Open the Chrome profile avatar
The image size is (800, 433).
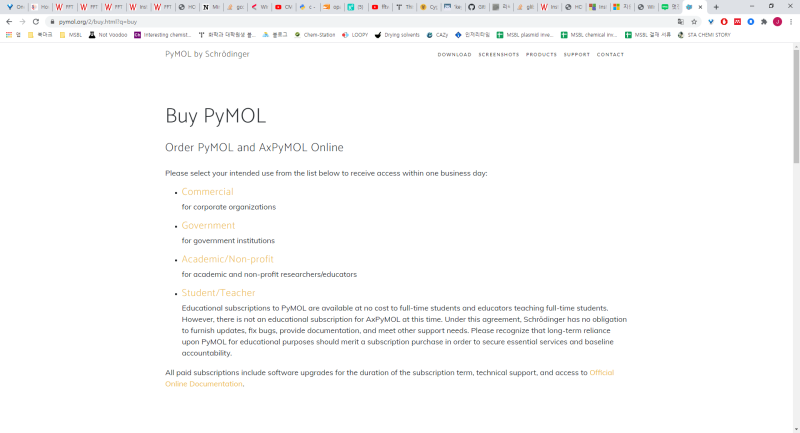[x=777, y=22]
